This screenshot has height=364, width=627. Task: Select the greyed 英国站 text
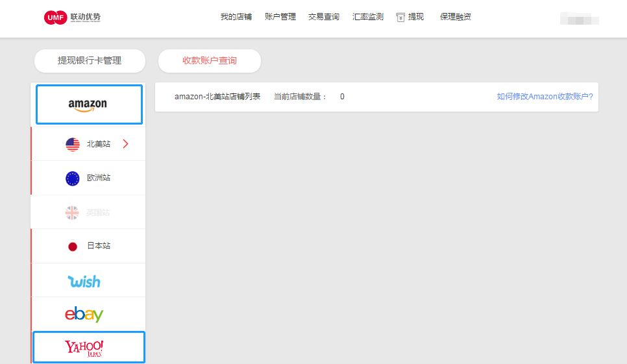98,213
